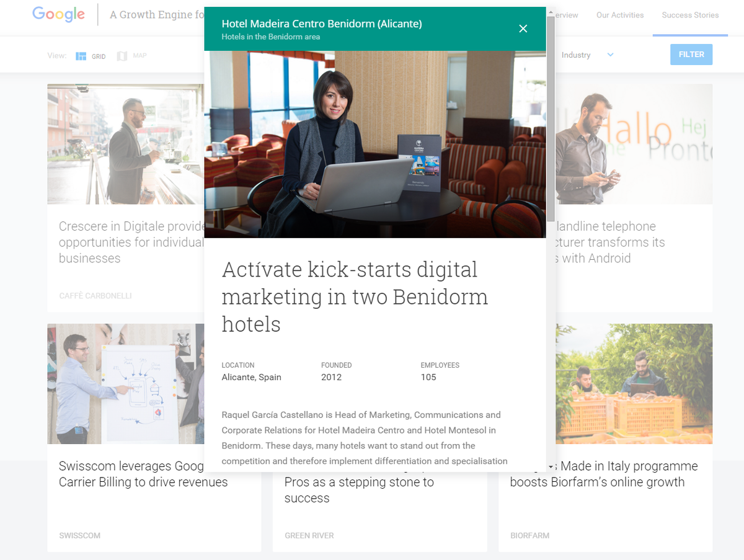The image size is (744, 560).
Task: Switch to Map view icon
Action: coord(122,56)
